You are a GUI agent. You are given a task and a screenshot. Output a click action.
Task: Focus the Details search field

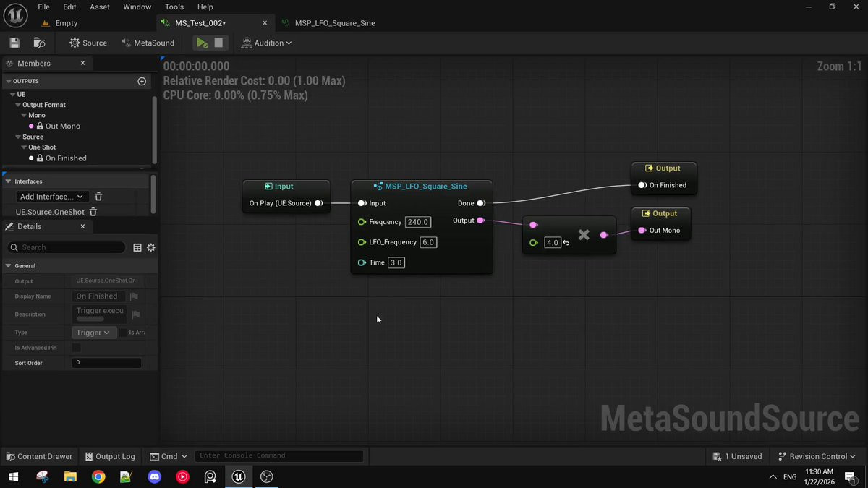pos(68,247)
